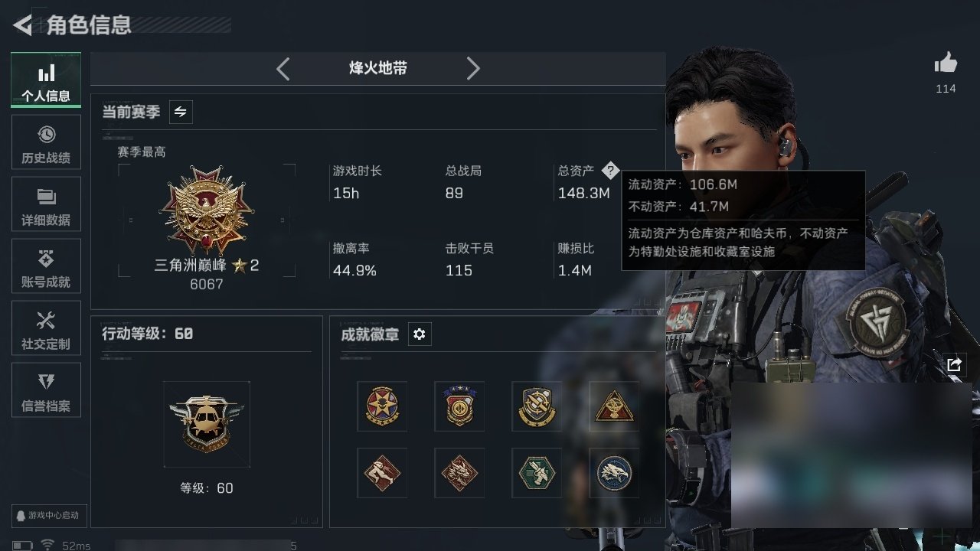Open the 历史战绩 tab
980x551 pixels.
[46, 142]
